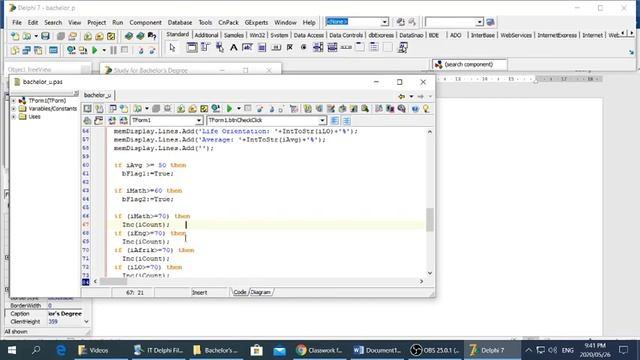Open the Project menu

[x=97, y=22]
